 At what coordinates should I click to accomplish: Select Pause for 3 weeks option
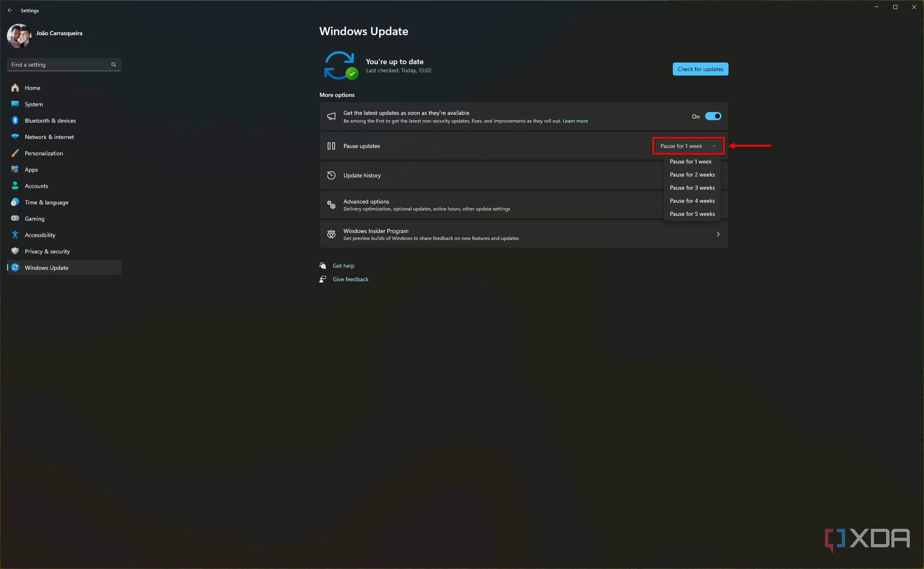[x=692, y=188]
